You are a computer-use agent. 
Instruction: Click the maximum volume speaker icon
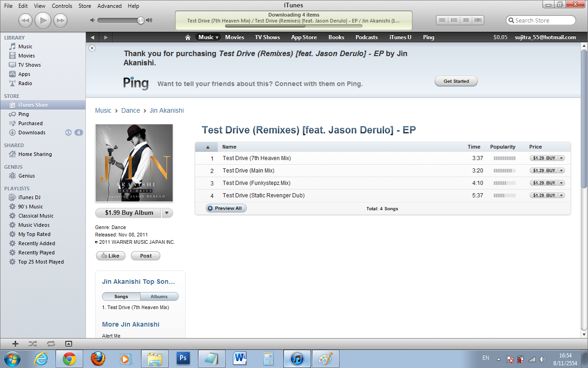click(x=149, y=20)
